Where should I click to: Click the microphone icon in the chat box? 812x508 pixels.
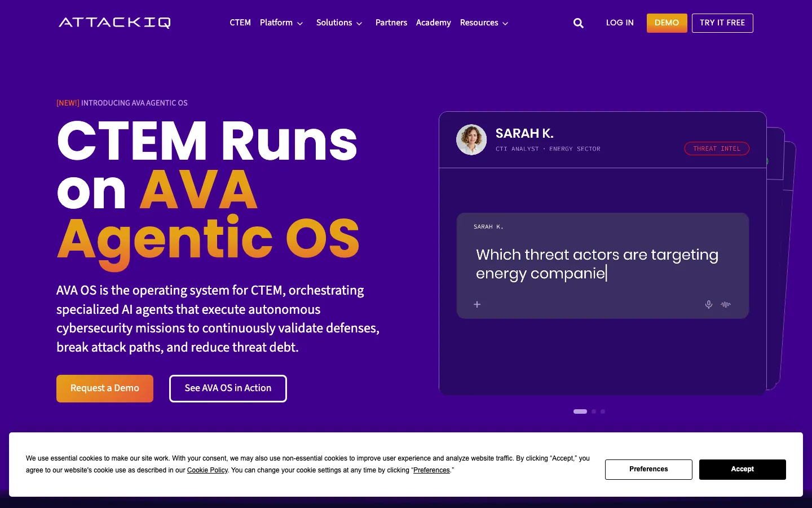[709, 304]
